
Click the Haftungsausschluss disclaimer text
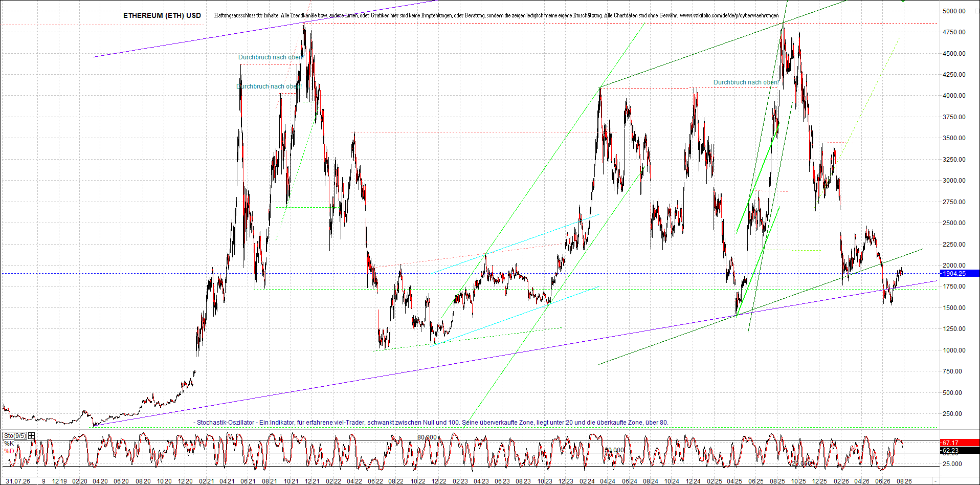coord(446,15)
